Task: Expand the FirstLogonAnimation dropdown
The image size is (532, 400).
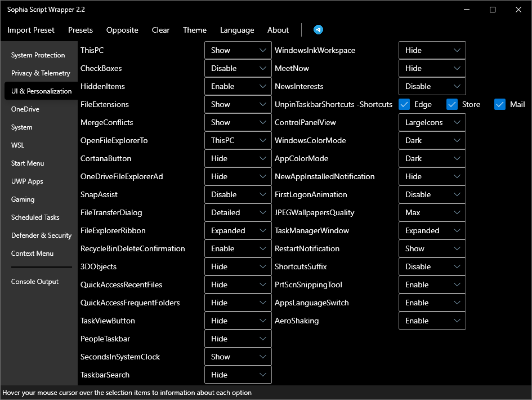Action: pos(432,194)
